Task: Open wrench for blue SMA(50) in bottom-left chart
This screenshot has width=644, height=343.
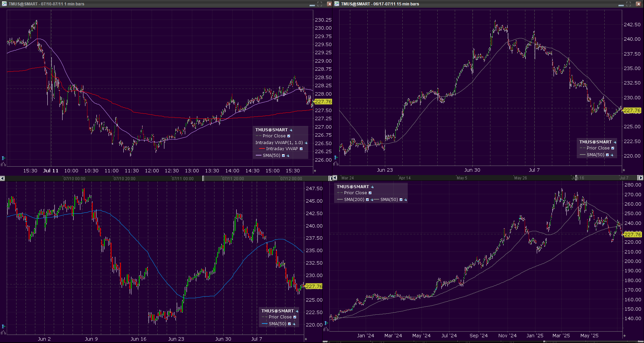Action: [x=294, y=324]
